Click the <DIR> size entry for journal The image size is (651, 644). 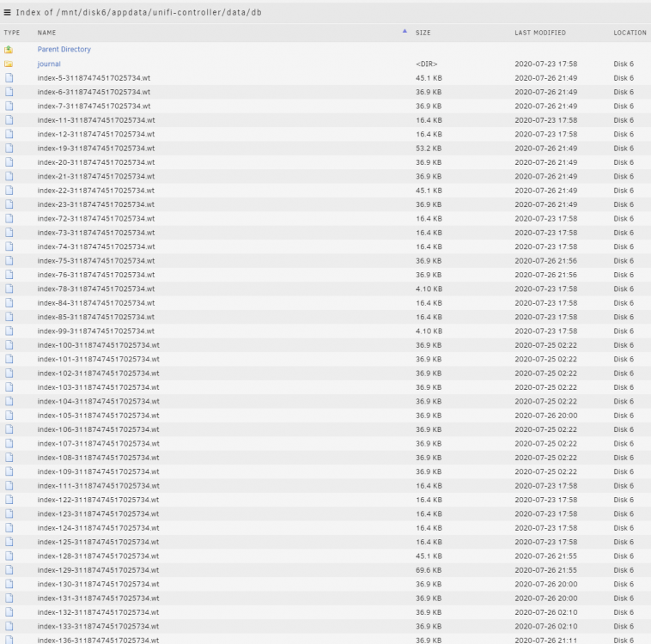pos(426,64)
